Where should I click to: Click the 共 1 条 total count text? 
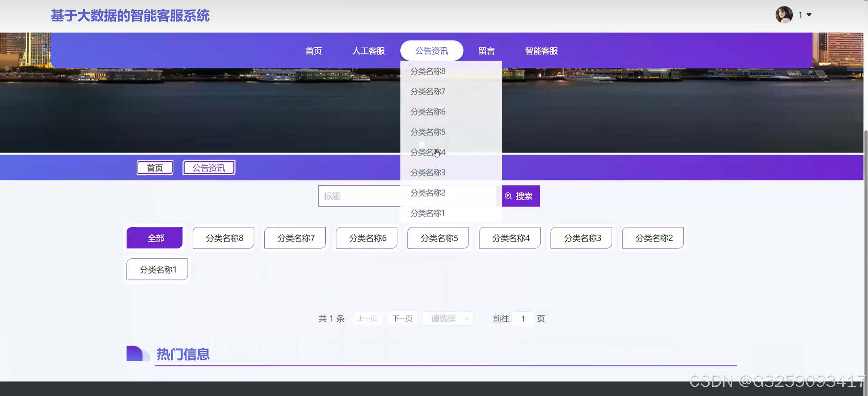331,319
